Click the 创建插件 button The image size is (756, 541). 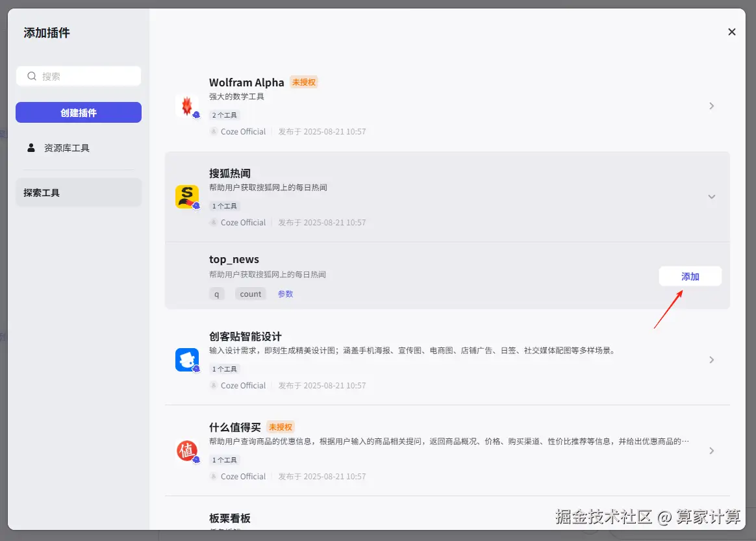point(79,112)
